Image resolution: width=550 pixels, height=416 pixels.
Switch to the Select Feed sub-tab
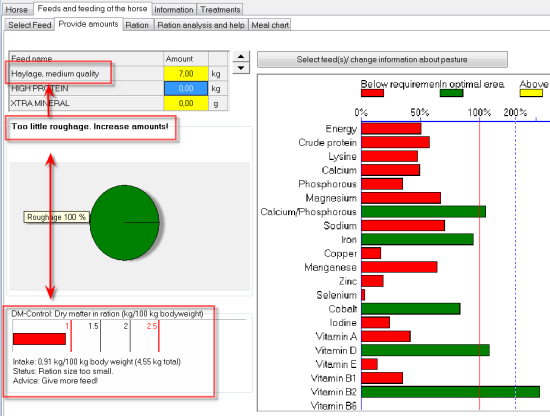[x=30, y=25]
